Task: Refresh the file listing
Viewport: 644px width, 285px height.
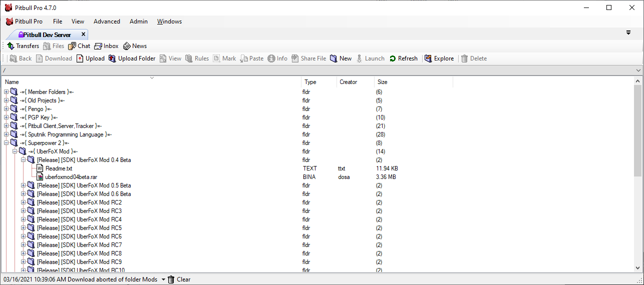Action: pyautogui.click(x=403, y=58)
